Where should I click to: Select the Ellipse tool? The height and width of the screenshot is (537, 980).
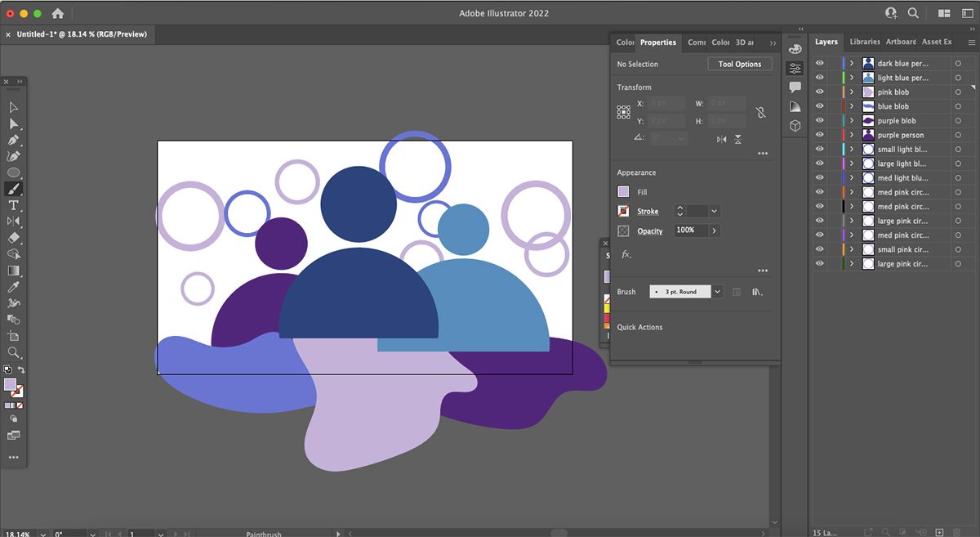(13, 172)
